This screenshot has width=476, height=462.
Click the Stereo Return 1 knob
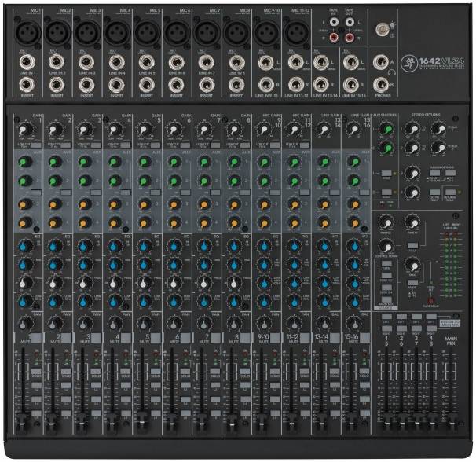[412, 129]
